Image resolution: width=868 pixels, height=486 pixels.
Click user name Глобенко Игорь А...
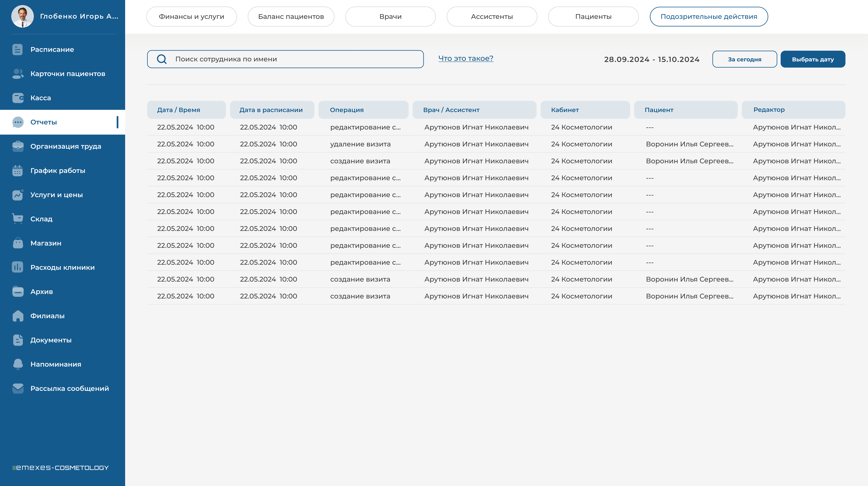point(79,16)
